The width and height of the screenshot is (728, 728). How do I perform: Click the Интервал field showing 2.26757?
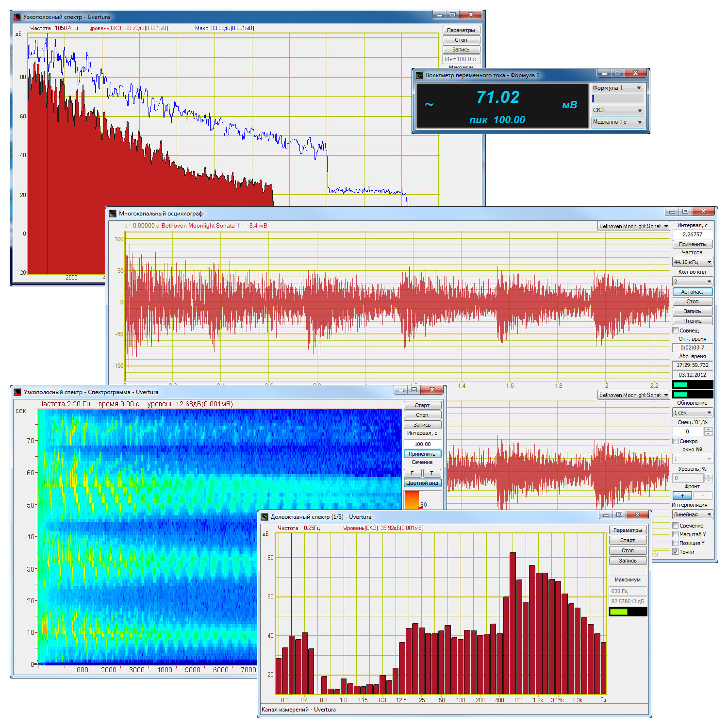pos(693,234)
